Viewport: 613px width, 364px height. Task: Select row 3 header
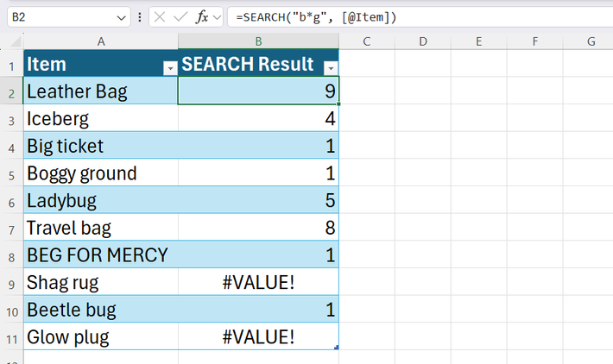click(12, 118)
